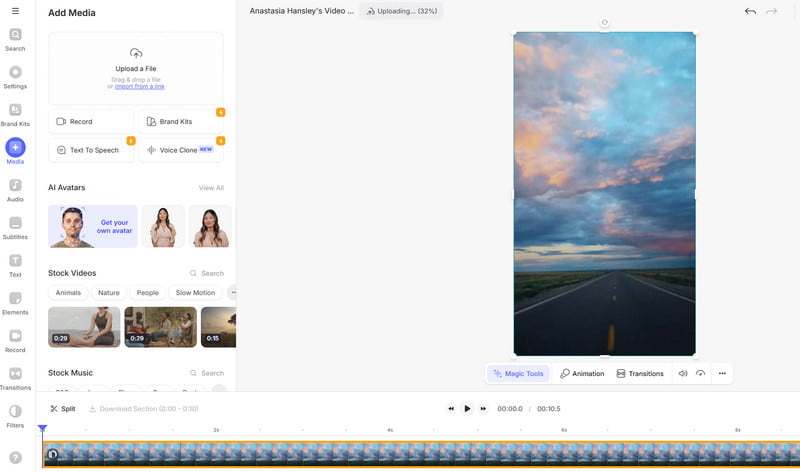
Task: Click the undo arrow
Action: [x=750, y=11]
